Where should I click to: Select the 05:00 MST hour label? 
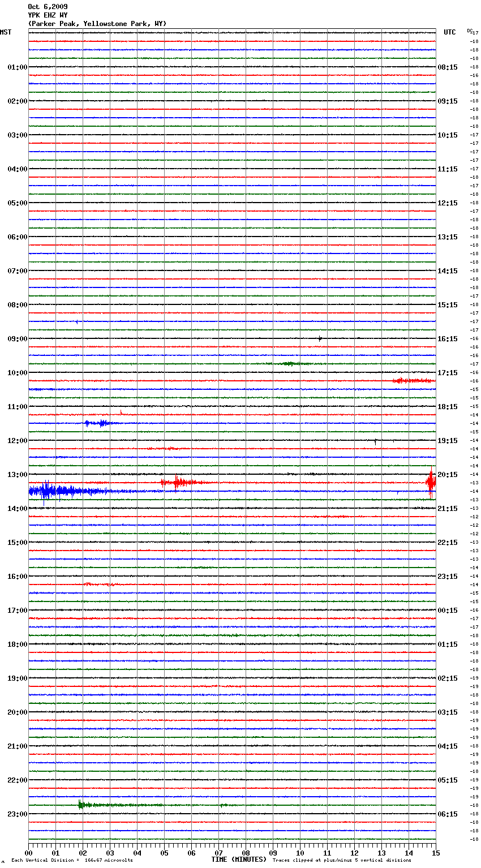pos(18,203)
